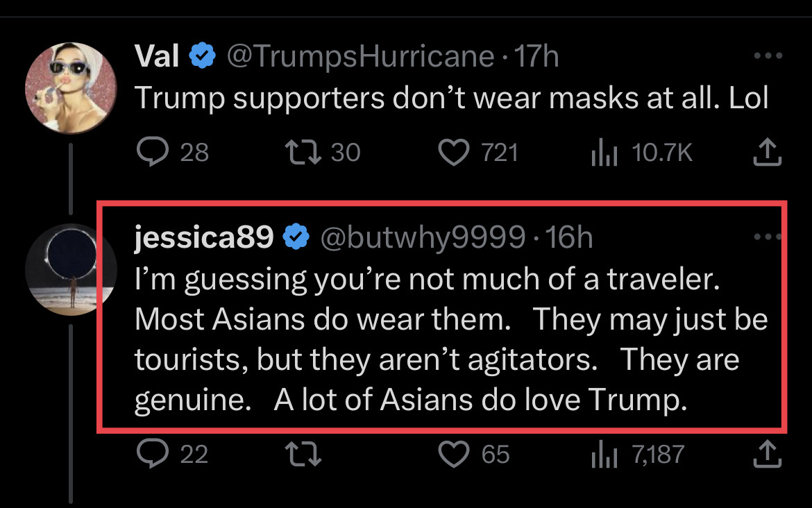Reply to jessica89's tweet
The height and width of the screenshot is (508, 812).
(150, 455)
